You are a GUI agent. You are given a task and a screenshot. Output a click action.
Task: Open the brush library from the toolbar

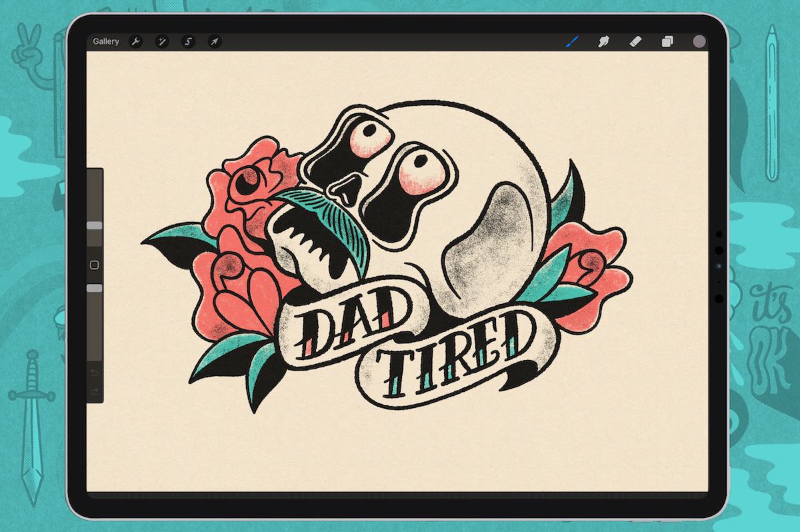571,41
